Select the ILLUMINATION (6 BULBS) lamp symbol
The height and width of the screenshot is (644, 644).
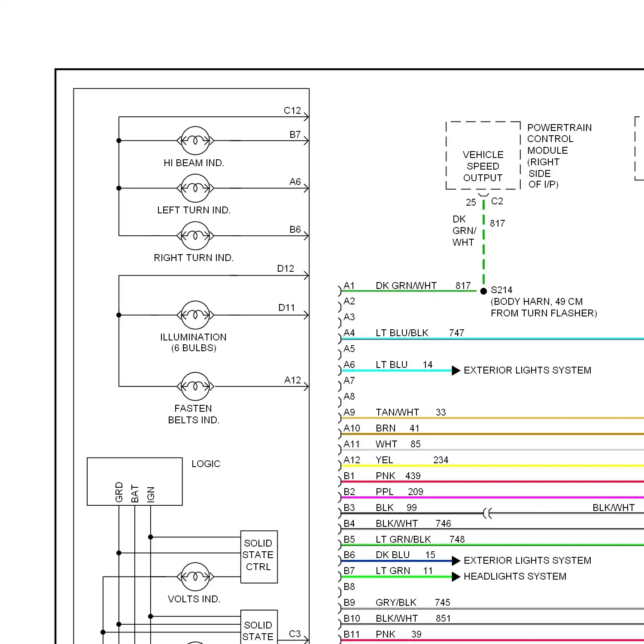pyautogui.click(x=195, y=315)
